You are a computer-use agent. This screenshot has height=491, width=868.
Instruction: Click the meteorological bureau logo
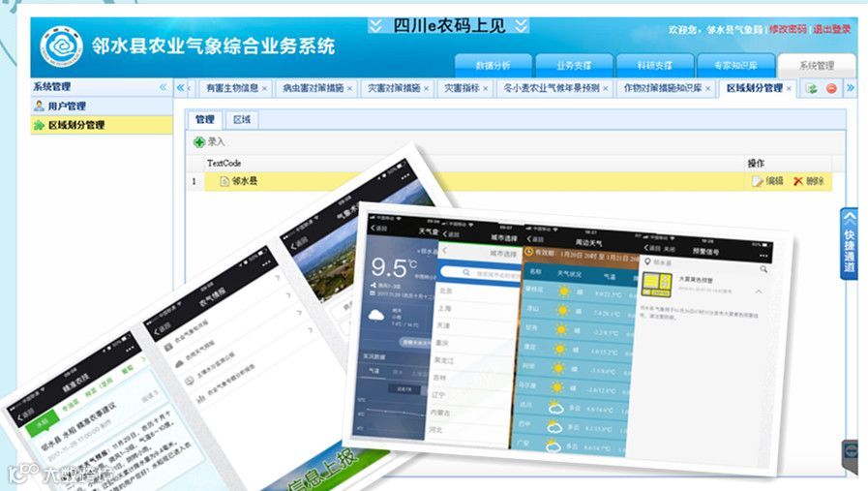tap(61, 46)
